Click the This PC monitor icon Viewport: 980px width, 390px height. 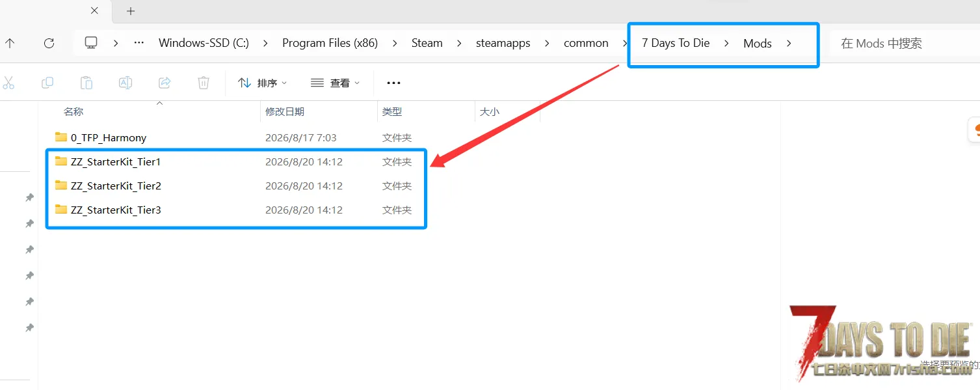(x=91, y=43)
